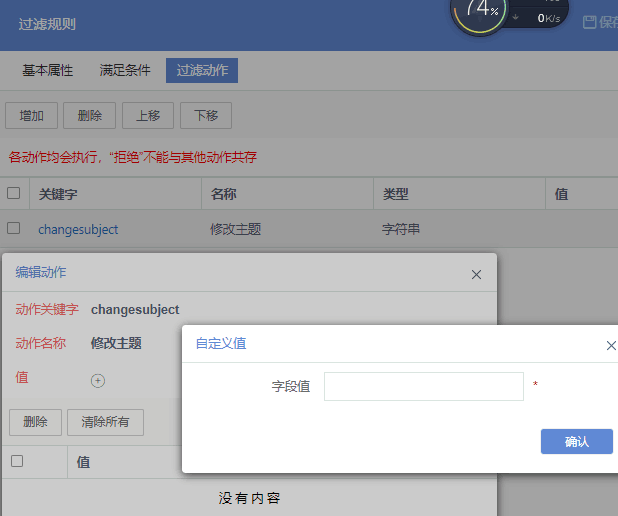This screenshot has width=618, height=516.
Task: Move the action up with 上移
Action: [x=148, y=116]
